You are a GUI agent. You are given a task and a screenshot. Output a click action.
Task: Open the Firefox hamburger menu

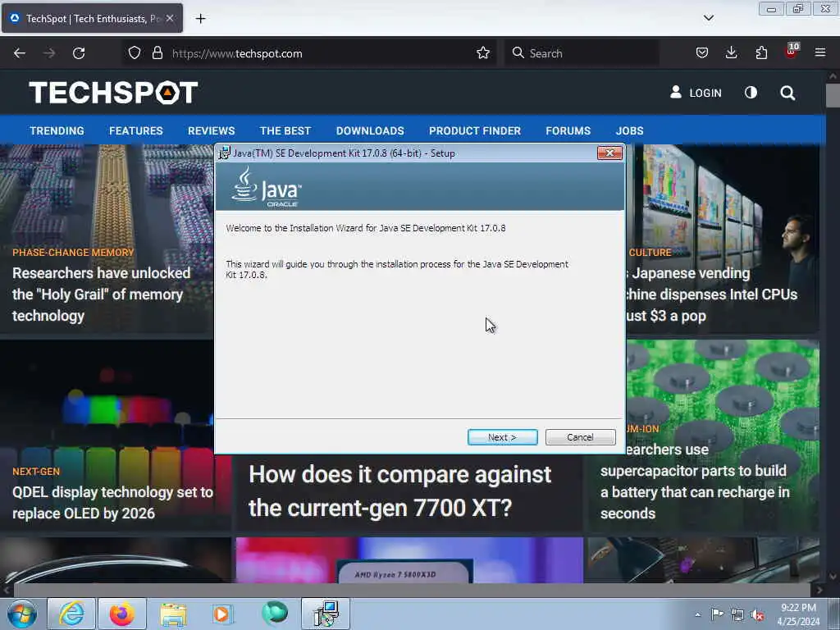click(820, 52)
